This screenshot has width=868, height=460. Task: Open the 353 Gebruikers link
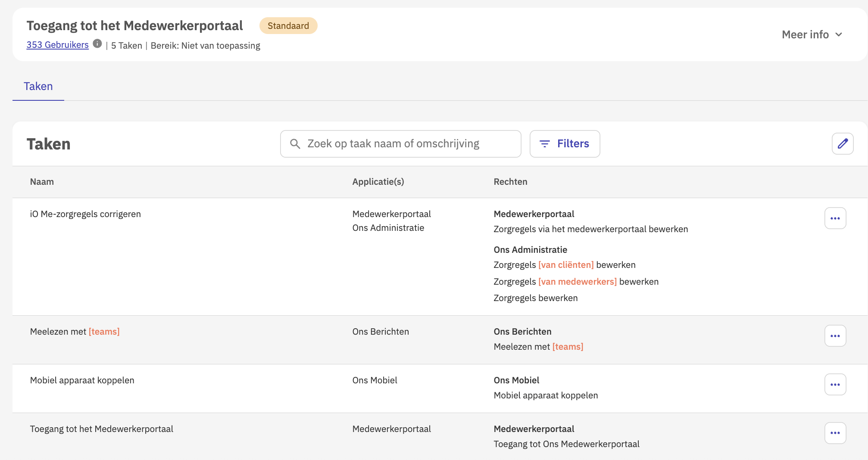coord(57,45)
